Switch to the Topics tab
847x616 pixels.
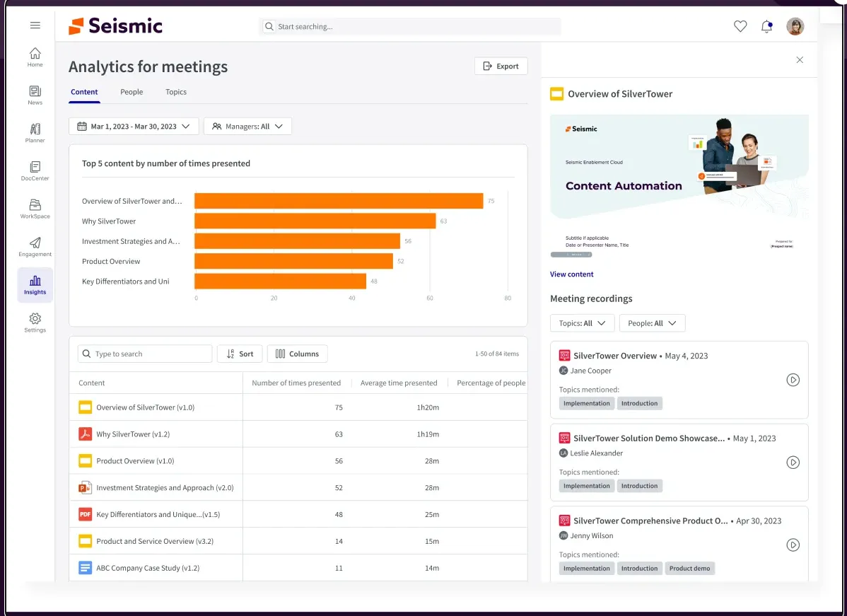pyautogui.click(x=176, y=92)
